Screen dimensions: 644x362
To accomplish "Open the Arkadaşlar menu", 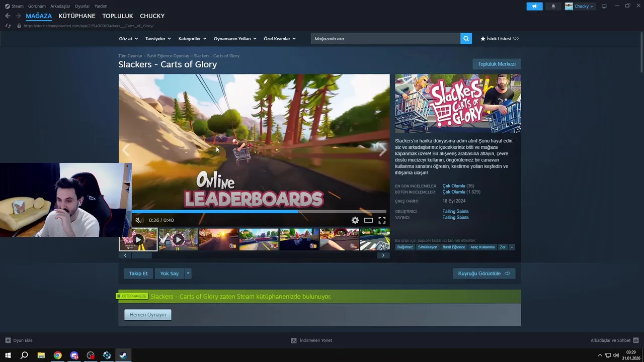I will (x=60, y=6).
